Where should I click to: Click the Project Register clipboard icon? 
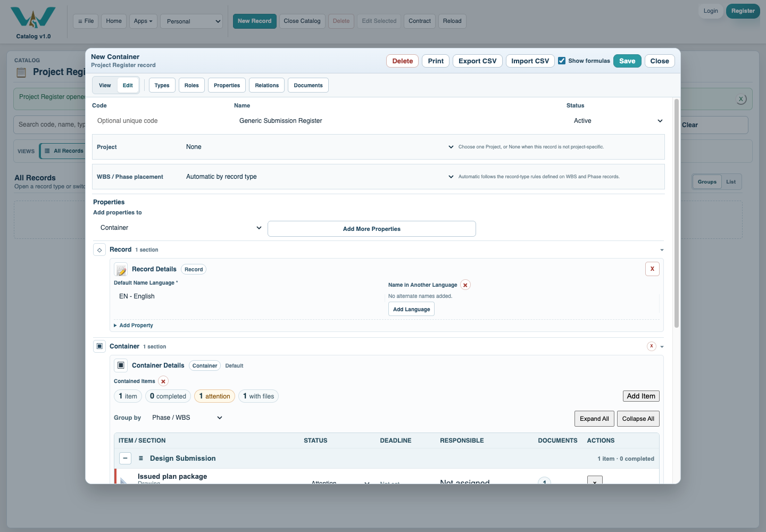click(21, 72)
